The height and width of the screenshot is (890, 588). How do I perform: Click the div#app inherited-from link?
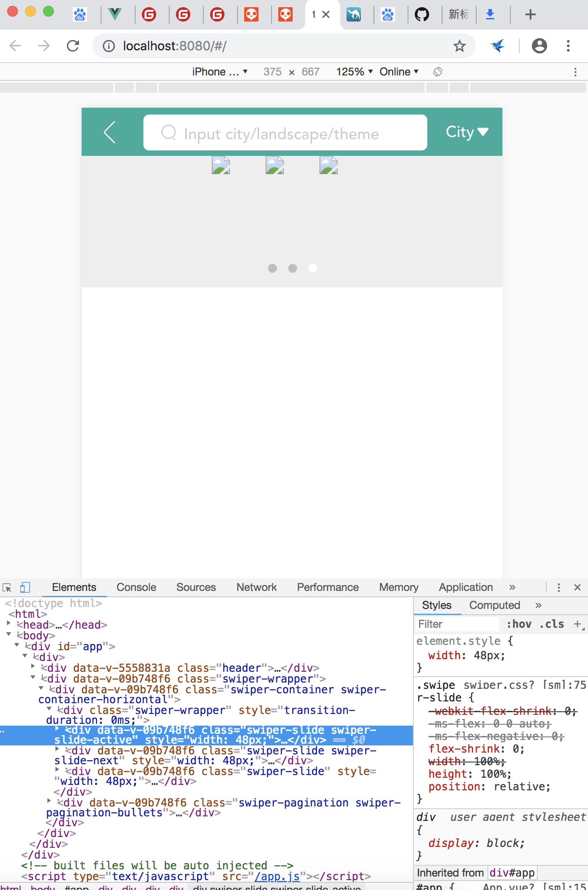[512, 873]
